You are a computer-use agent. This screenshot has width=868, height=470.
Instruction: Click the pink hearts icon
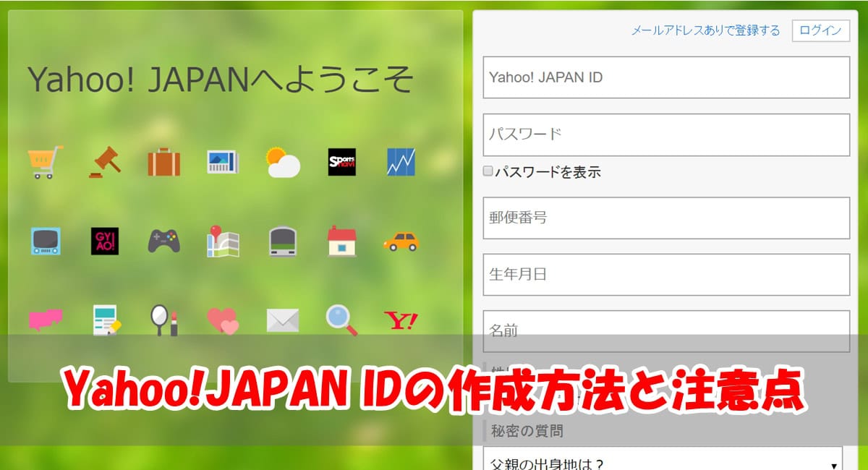[223, 321]
